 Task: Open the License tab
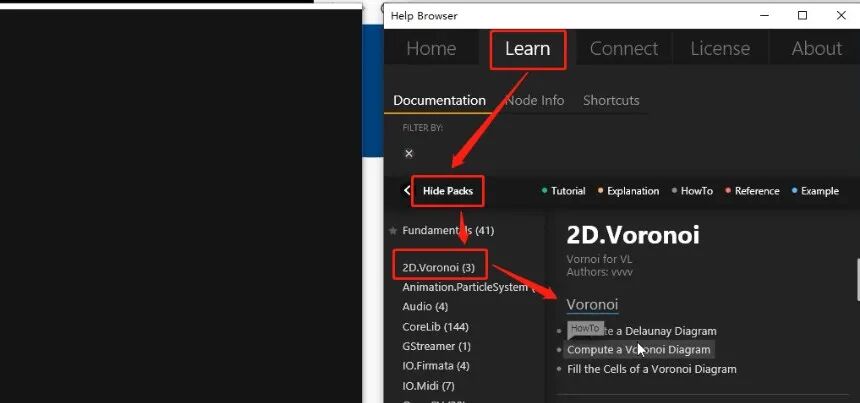720,48
